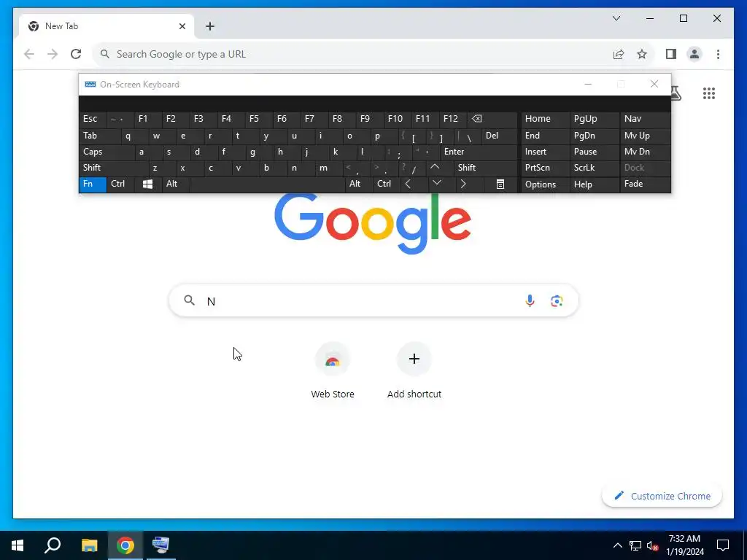Image resolution: width=747 pixels, height=560 pixels.
Task: Click the Chrome forward arrow
Action: point(53,54)
